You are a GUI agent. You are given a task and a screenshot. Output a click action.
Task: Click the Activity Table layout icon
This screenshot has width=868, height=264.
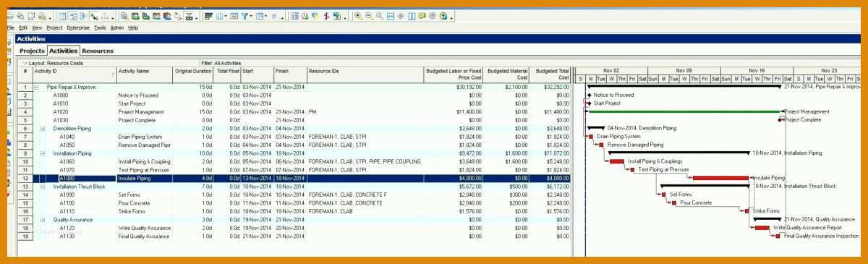tap(62, 15)
